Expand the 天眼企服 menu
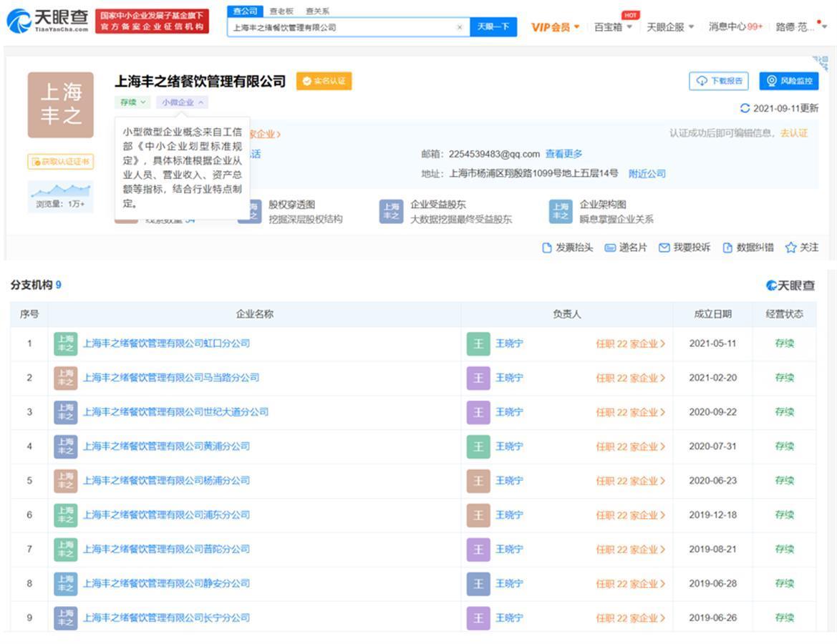Screen dimensions: 837x644 point(670,26)
